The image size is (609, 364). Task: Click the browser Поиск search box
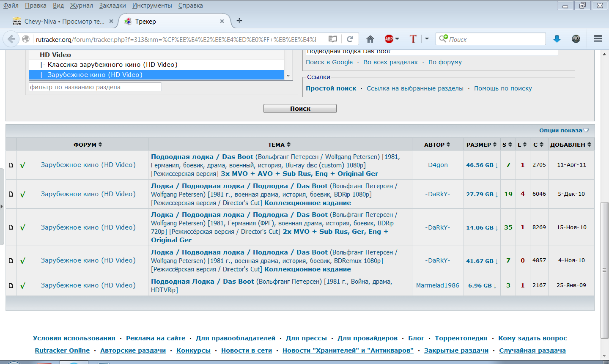[491, 39]
